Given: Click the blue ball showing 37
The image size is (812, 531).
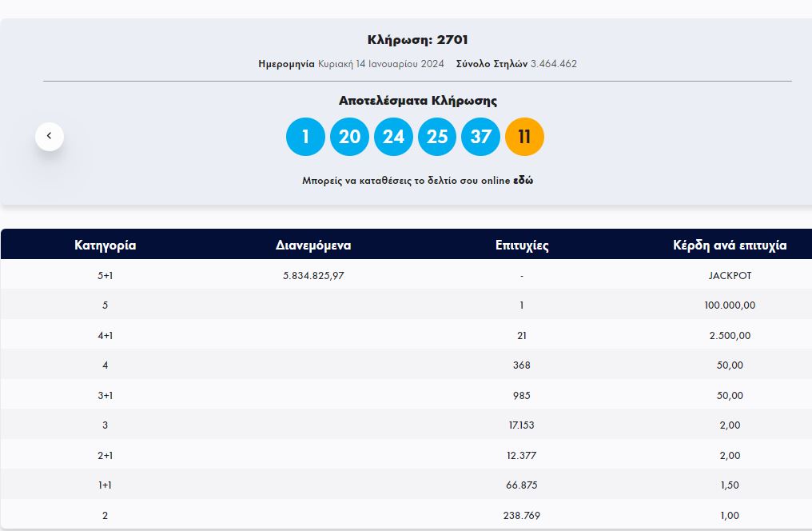Looking at the screenshot, I should (480, 137).
